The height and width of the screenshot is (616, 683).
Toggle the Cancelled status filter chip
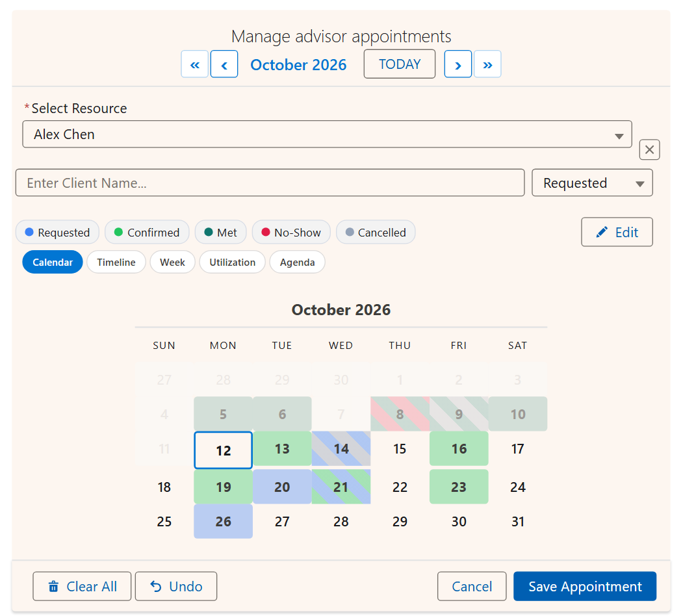[x=376, y=232]
